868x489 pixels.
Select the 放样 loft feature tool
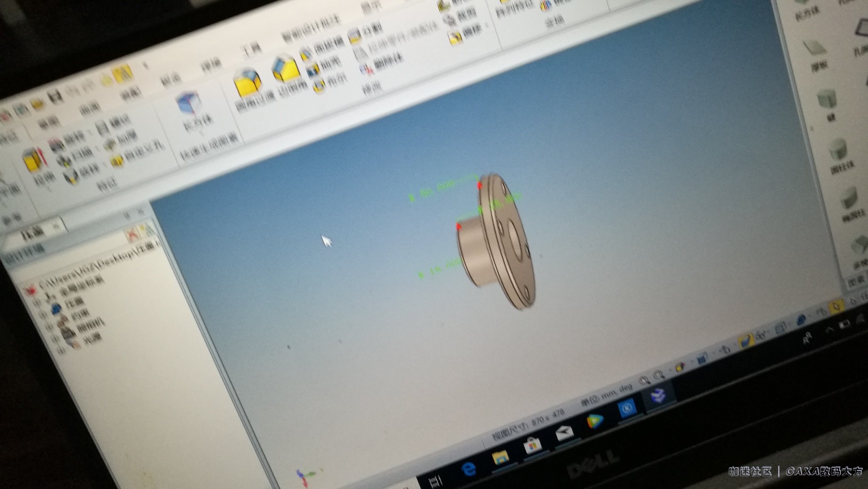click(x=82, y=173)
